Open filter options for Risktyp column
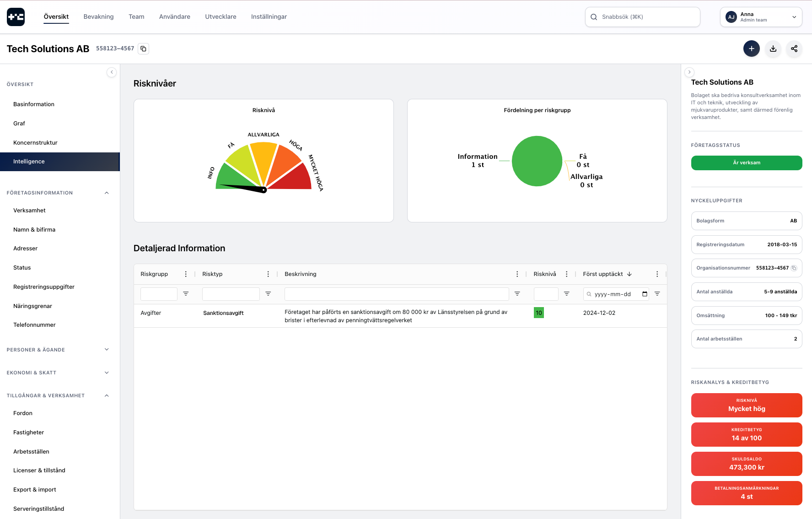812x519 pixels. click(268, 294)
